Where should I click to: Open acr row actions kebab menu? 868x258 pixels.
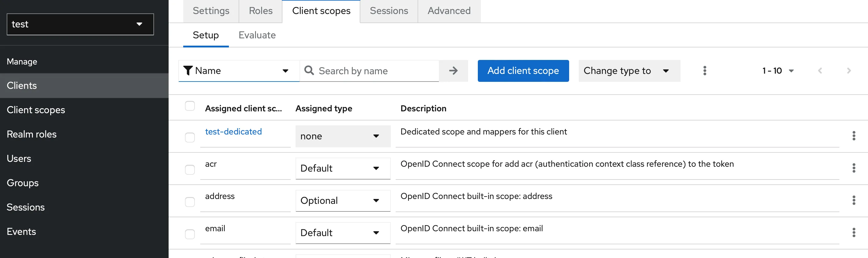[853, 168]
